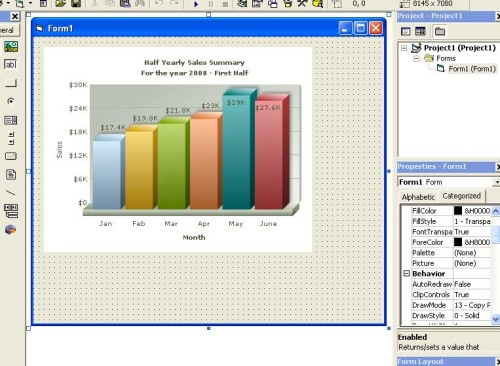Collapse the Project1 tree node
Screen dimensions: 500x366
404,48
